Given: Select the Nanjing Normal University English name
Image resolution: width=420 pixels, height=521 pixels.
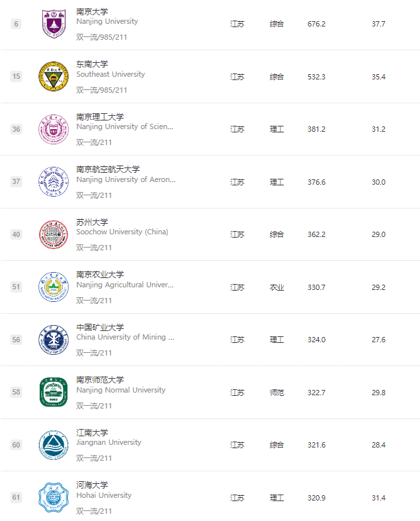Looking at the screenshot, I should tap(121, 390).
